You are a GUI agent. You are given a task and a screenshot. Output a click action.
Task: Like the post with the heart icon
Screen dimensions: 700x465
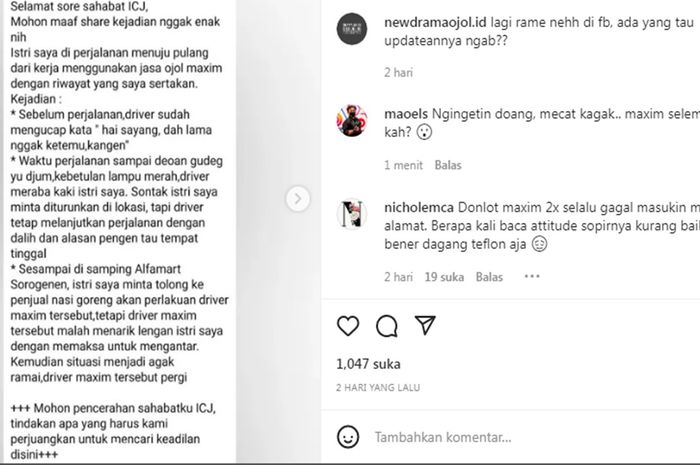point(348,325)
